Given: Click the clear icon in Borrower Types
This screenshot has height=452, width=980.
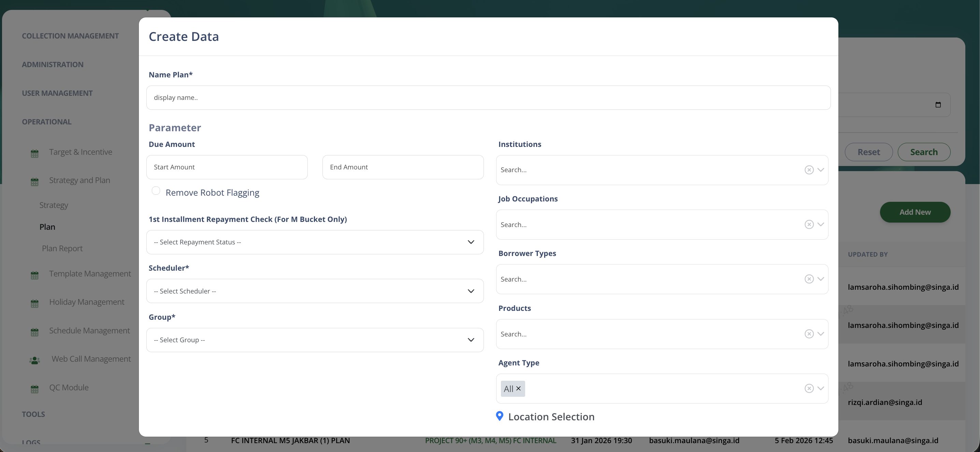Looking at the screenshot, I should tap(809, 279).
